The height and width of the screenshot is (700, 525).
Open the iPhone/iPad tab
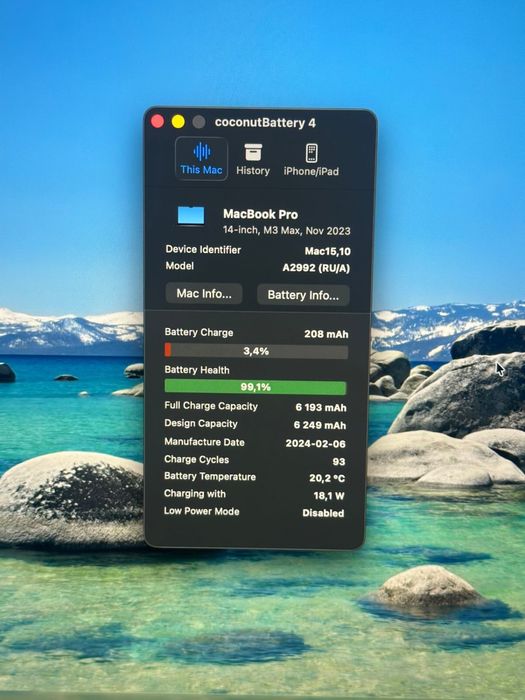(311, 159)
